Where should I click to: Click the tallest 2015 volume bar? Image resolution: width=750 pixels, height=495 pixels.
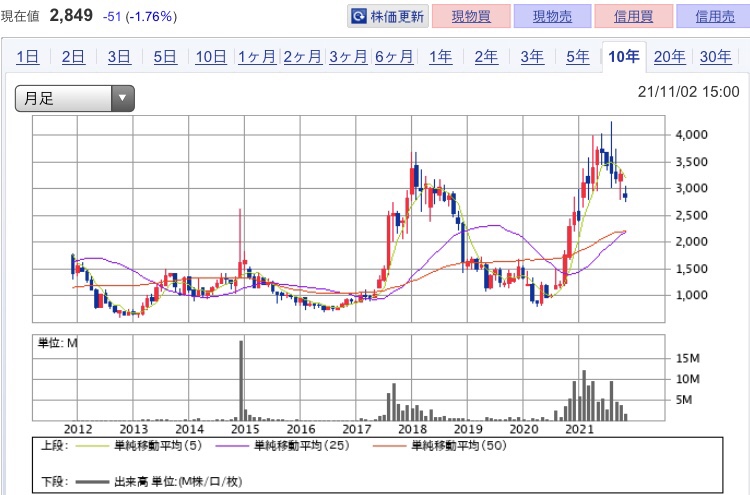pos(241,380)
